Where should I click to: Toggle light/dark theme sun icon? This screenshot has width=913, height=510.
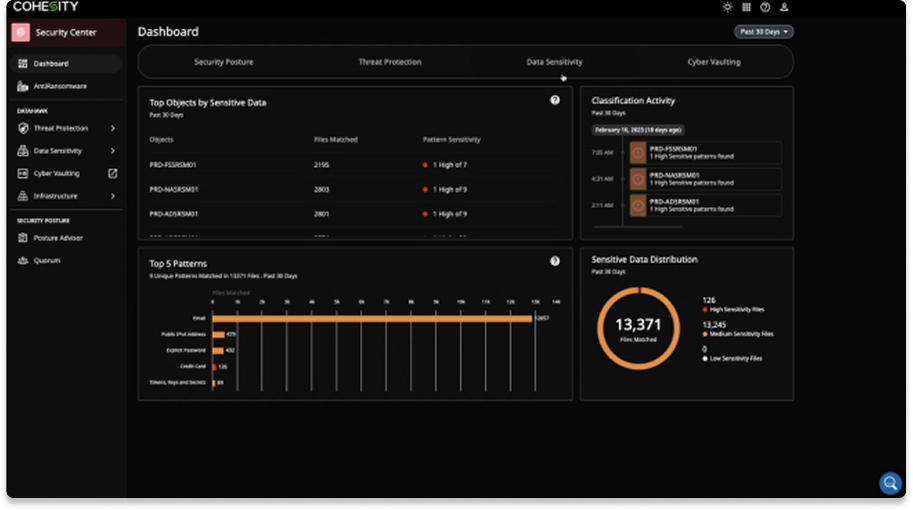click(x=727, y=7)
